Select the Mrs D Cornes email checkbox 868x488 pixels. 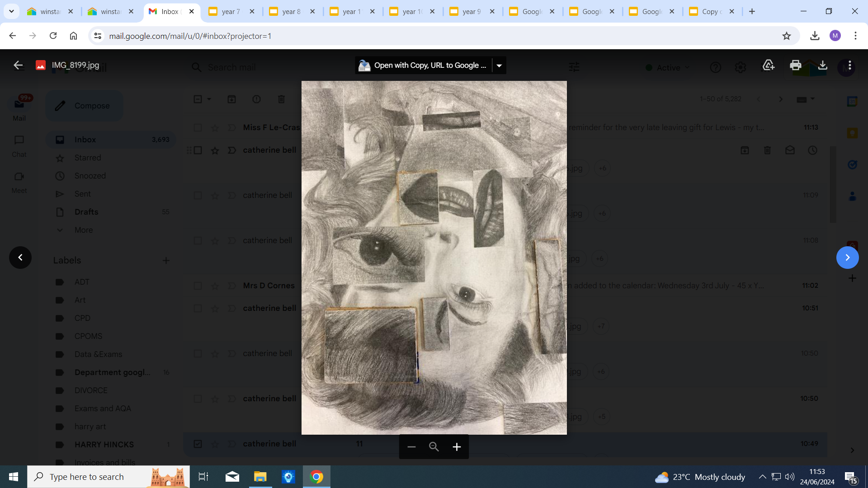coord(198,286)
